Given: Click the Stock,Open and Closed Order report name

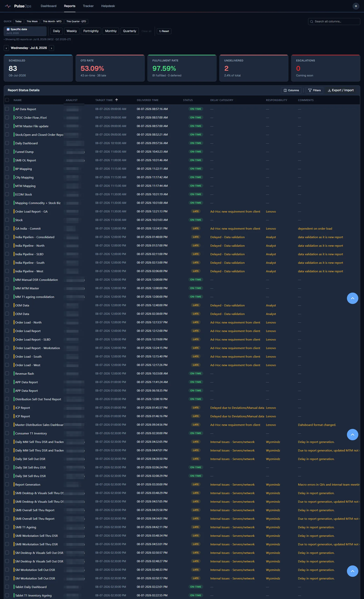Looking at the screenshot, I should tap(39, 135).
